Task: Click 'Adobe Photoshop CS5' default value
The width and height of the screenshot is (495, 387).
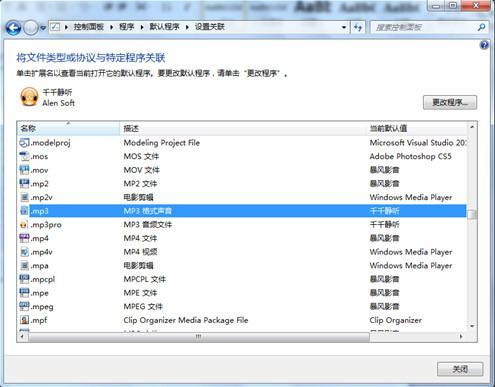Action: point(410,156)
